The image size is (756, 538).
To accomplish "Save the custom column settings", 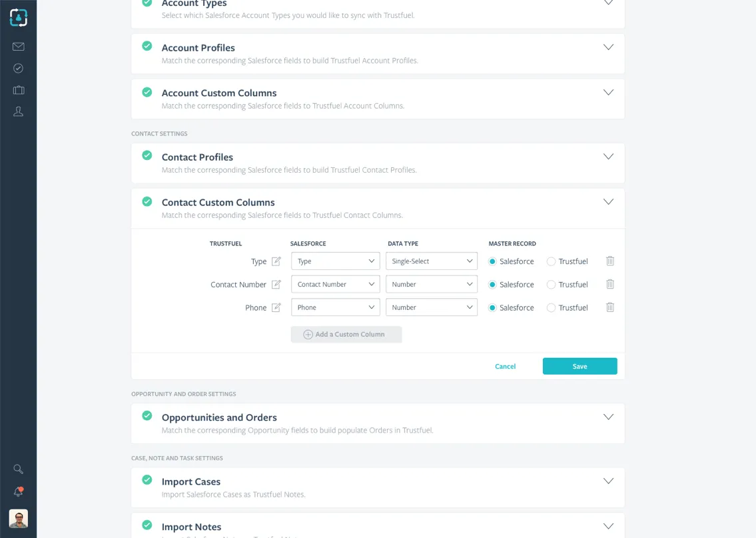I will tap(579, 366).
